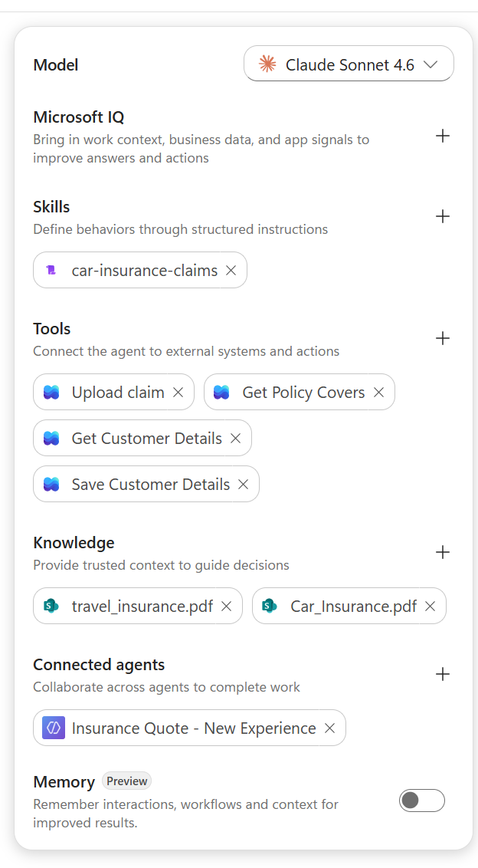Click the Skills section heading
This screenshot has width=478, height=868.
(51, 206)
